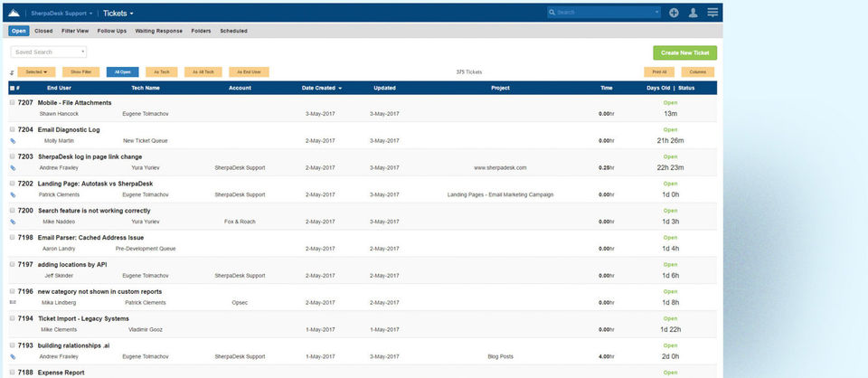This screenshot has height=378, width=868.
Task: Check the checkbox for ticket 7198
Action: tap(12, 238)
